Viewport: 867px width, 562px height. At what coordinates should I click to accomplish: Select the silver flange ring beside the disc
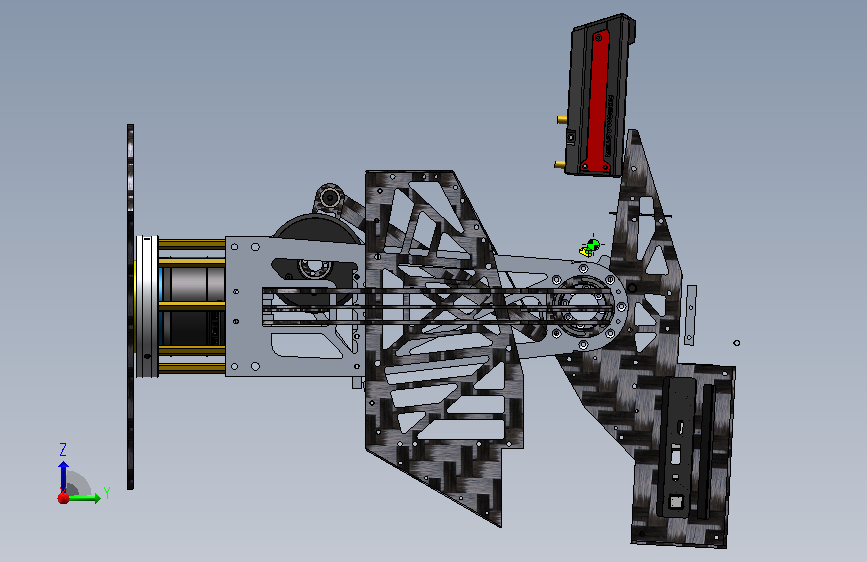click(x=147, y=306)
